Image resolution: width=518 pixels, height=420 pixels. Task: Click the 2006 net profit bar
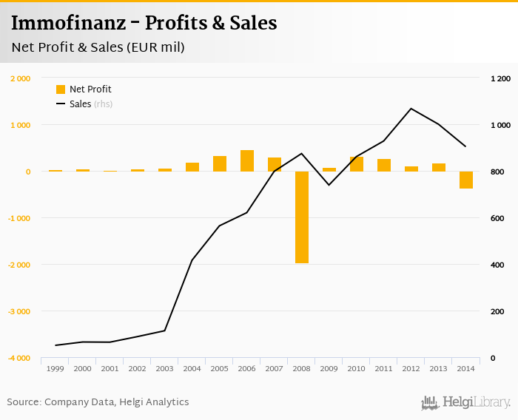(247, 160)
